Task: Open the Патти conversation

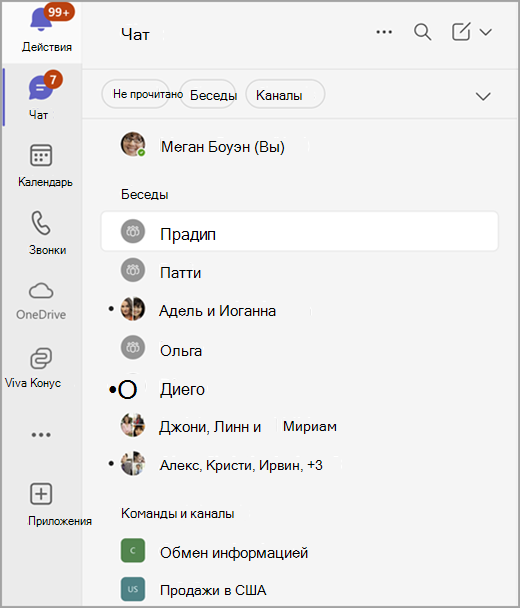Action: point(299,272)
